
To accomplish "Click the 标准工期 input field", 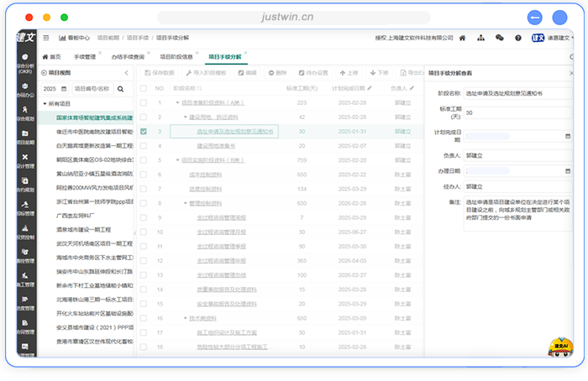I will pos(517,112).
